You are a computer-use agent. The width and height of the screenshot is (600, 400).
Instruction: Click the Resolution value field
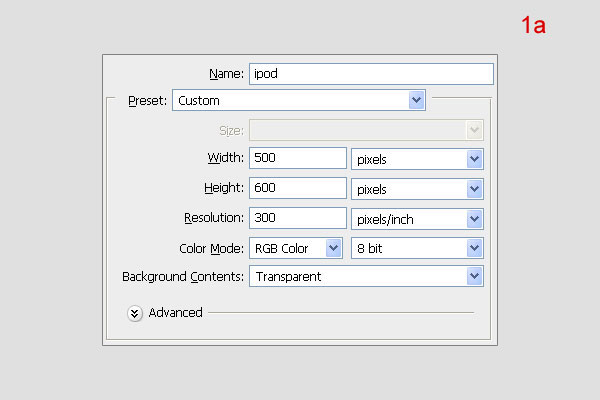[298, 218]
